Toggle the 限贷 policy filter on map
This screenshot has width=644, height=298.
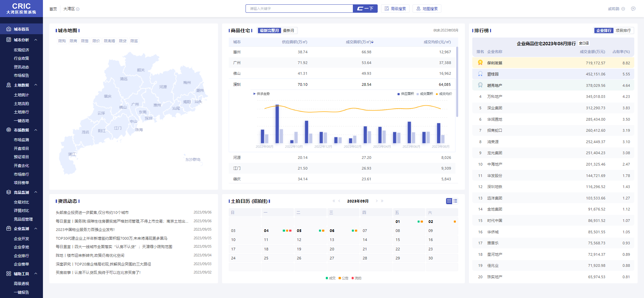tap(123, 41)
